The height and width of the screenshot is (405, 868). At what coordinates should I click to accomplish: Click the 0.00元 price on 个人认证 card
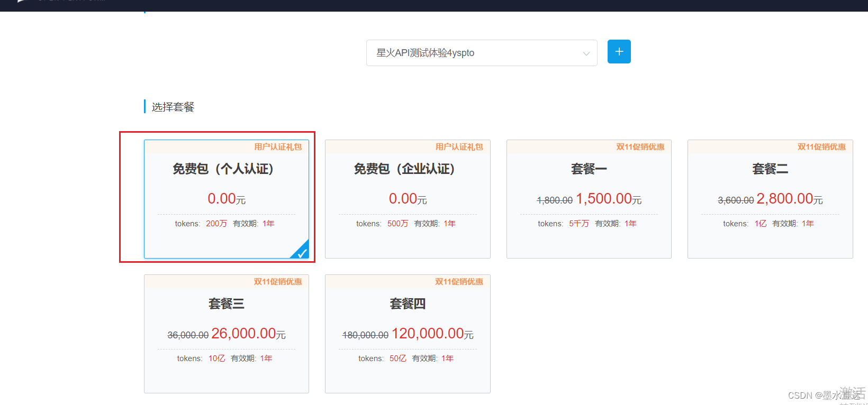point(227,199)
